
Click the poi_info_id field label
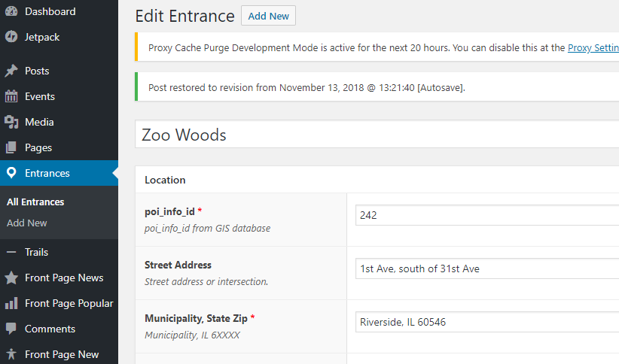[x=169, y=212]
